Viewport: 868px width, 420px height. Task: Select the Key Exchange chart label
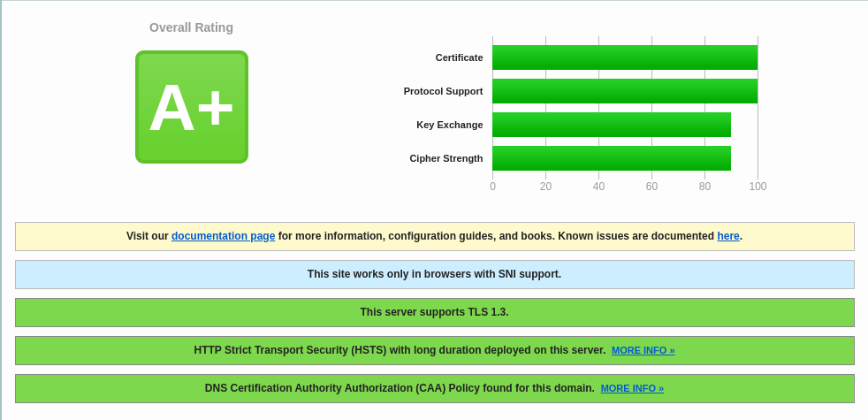point(449,125)
